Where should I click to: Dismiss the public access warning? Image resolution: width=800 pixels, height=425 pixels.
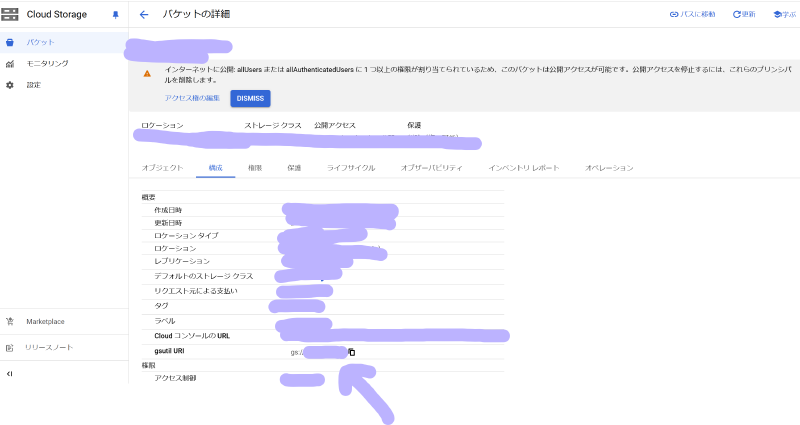click(x=250, y=98)
